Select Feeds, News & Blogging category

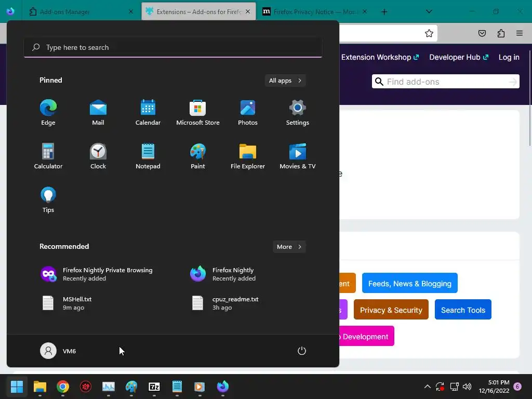409,283
